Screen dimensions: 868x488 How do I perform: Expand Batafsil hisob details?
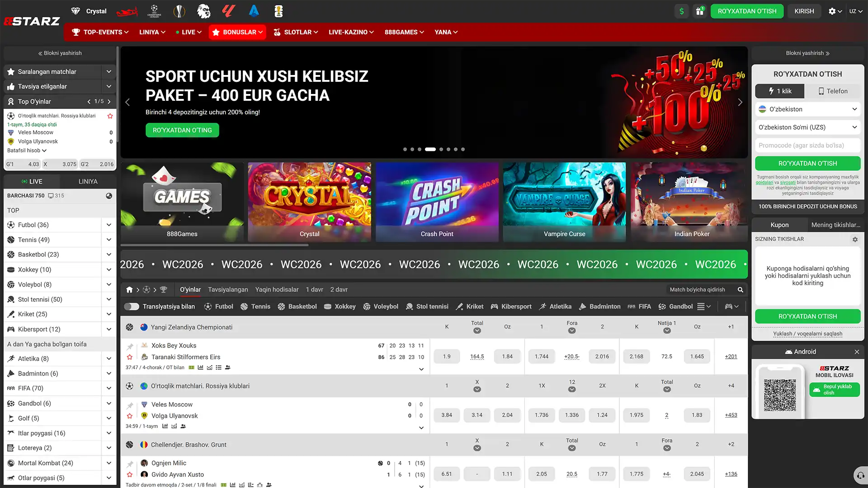(x=27, y=150)
